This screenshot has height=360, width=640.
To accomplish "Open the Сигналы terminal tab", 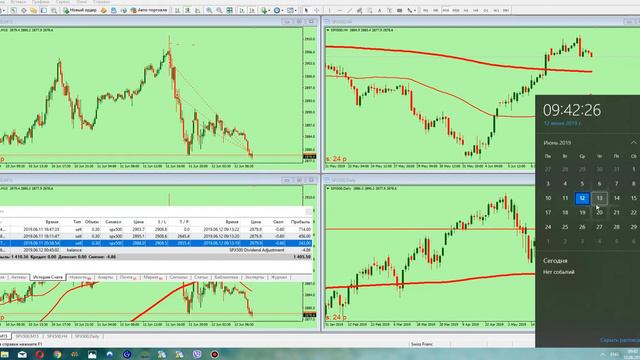I will tap(178, 277).
